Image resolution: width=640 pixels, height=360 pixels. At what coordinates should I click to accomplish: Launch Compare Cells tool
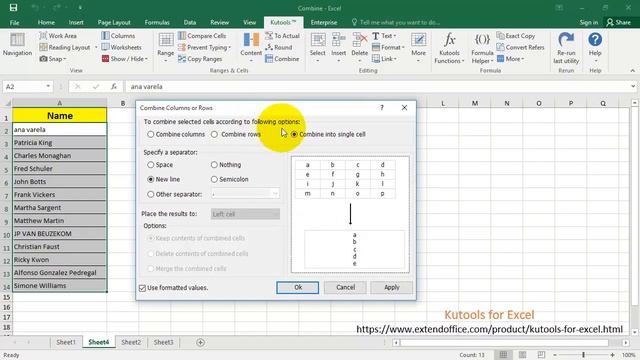(202, 36)
